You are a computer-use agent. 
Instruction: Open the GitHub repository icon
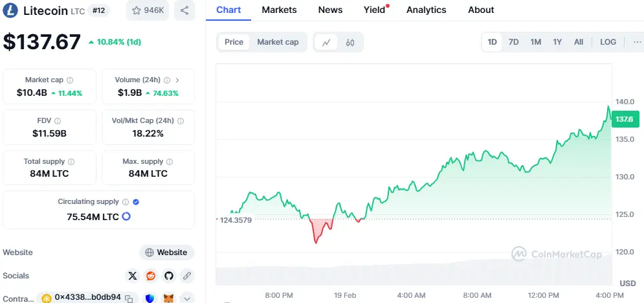tap(169, 276)
